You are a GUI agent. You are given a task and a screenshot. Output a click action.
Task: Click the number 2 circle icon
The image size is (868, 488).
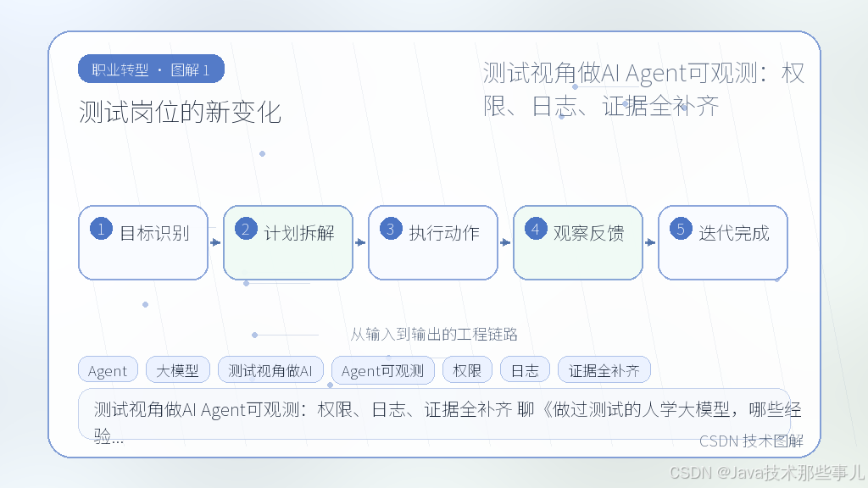pos(246,229)
